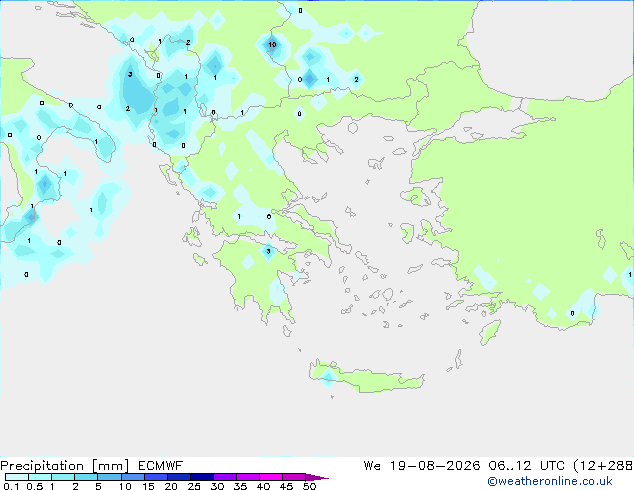Click the '0' value over southwestern Turkey
Image resolution: width=634 pixels, height=490 pixels.
point(572,313)
